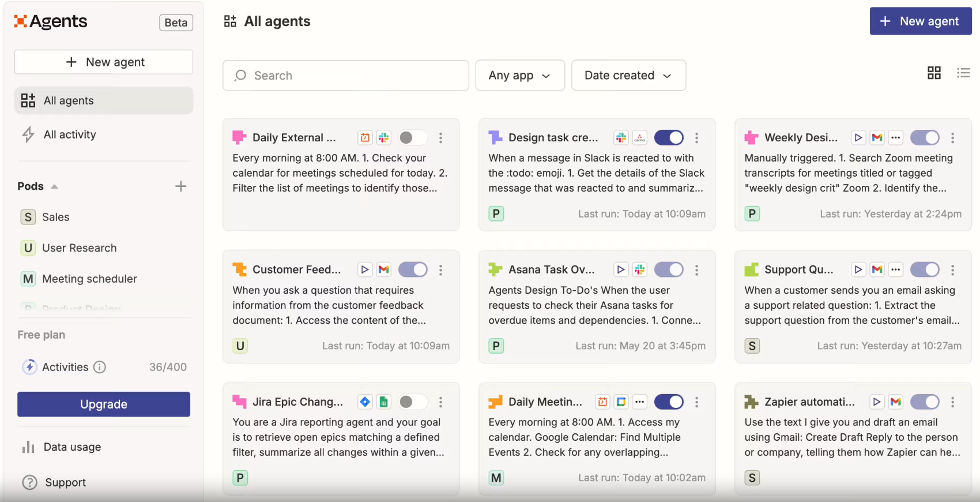Switch to grid view layout
This screenshot has width=980, height=502.
[x=934, y=73]
